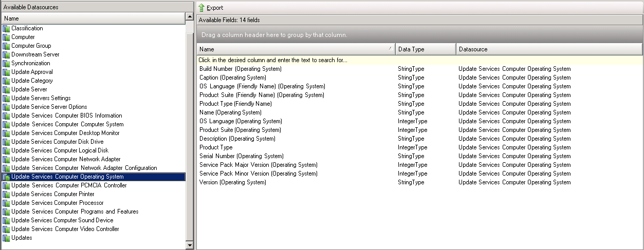The image size is (644, 250).
Task: Click the Sound Device datasource icon
Action: (6, 221)
